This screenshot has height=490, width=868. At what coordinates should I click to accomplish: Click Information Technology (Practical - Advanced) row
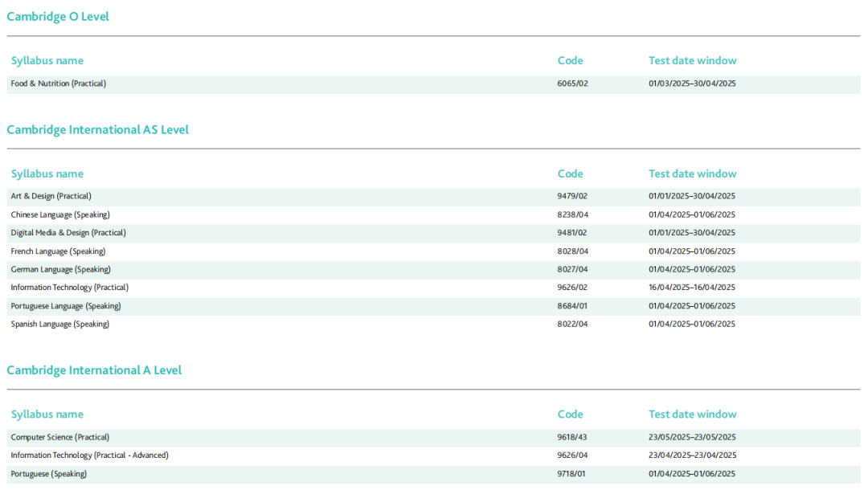point(433,455)
